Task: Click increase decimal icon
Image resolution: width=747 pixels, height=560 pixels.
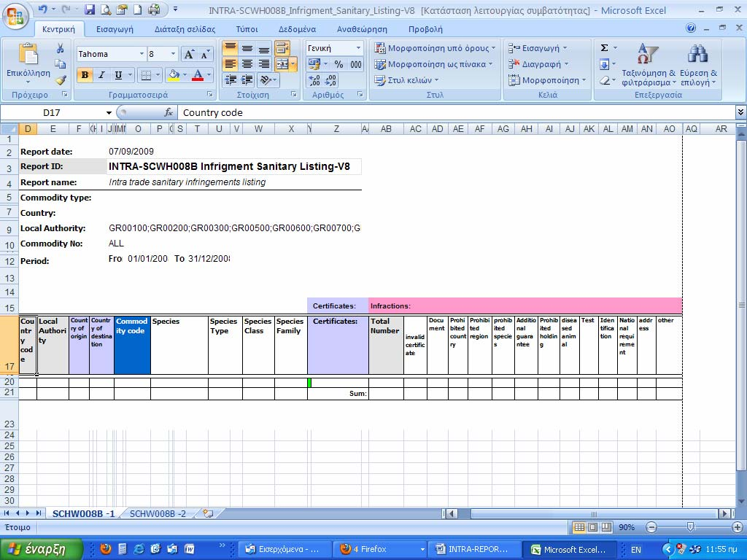Action: (314, 80)
